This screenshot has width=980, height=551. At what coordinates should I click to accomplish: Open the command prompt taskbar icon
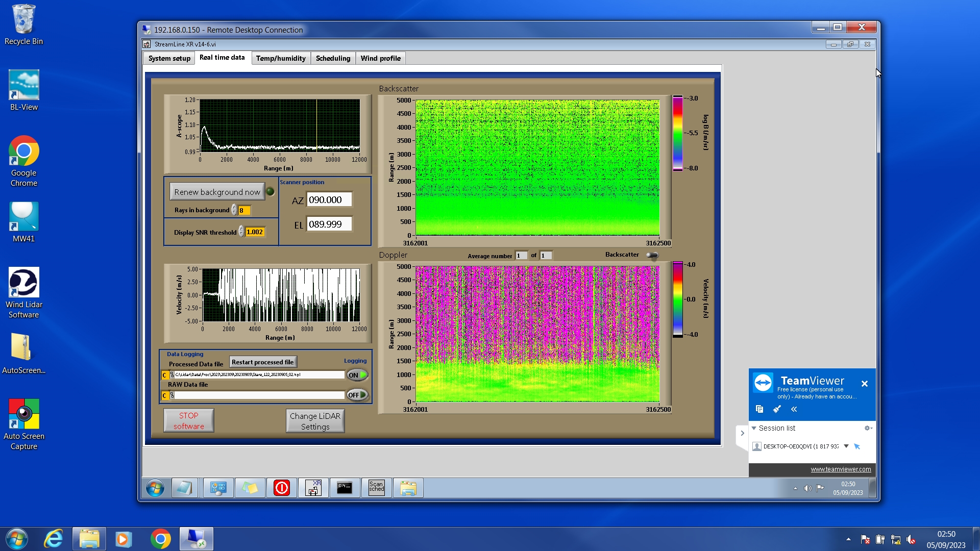coord(345,488)
